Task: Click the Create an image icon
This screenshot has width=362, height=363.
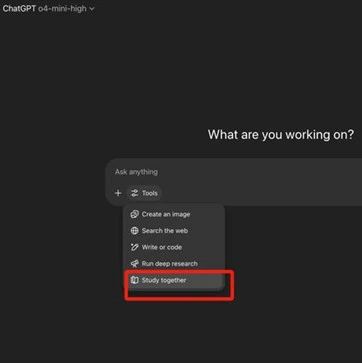Action: tap(134, 214)
